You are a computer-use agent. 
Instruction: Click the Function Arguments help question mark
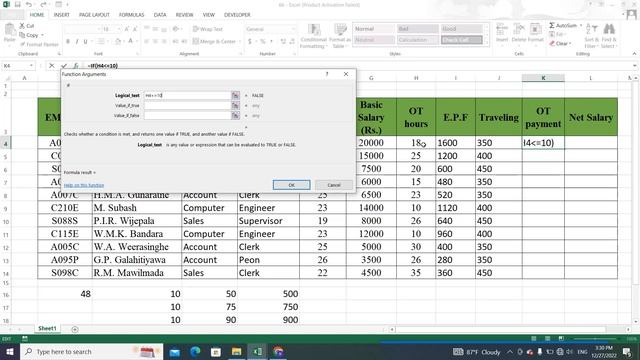pyautogui.click(x=327, y=74)
